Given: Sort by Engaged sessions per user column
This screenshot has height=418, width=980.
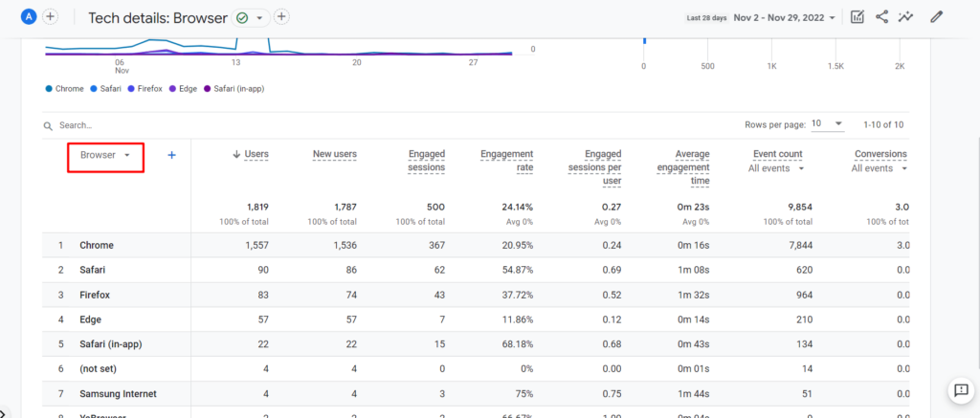Looking at the screenshot, I should 594,167.
